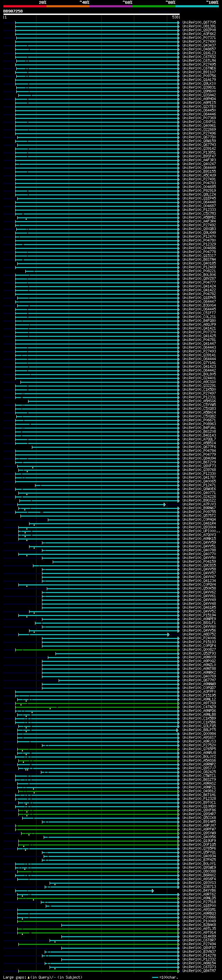
Task: Select UniRef100_P27494 entry
Action: tap(199, 944)
